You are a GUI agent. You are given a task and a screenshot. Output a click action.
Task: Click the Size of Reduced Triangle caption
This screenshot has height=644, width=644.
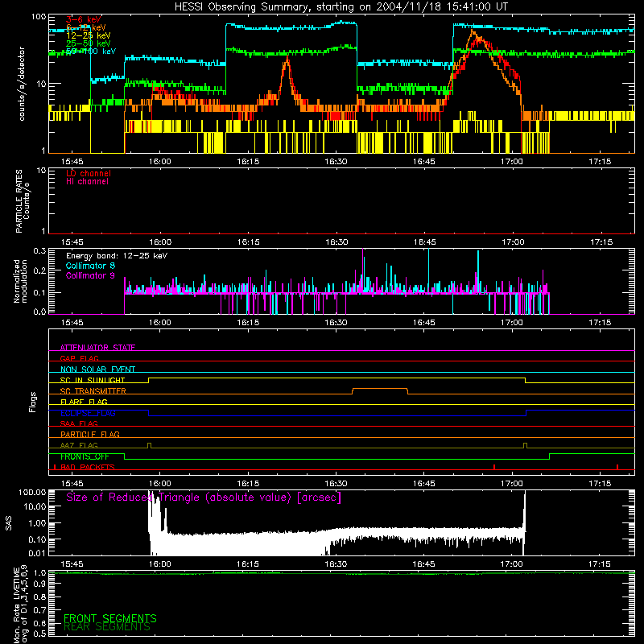(204, 497)
